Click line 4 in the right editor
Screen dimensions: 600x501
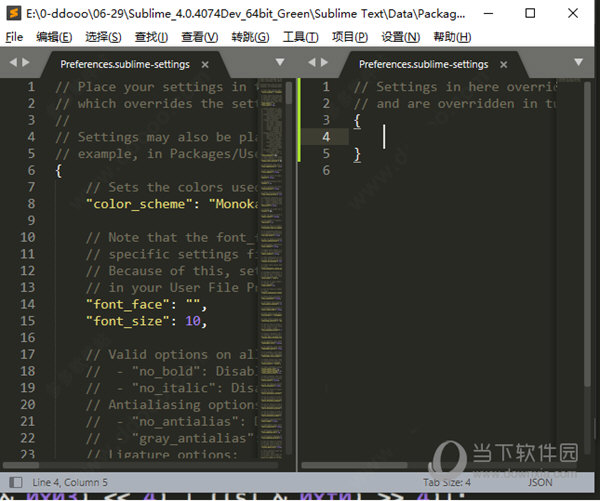pyautogui.click(x=450, y=137)
